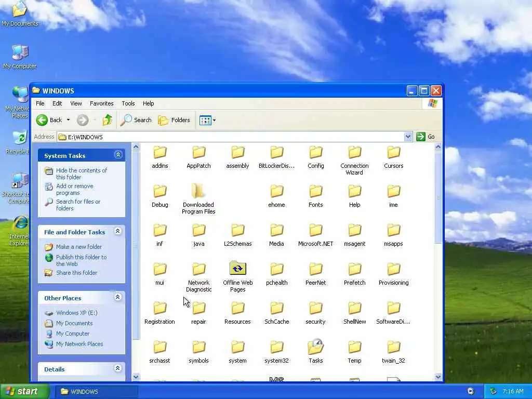Toggle the Folders pane button
This screenshot has width=532, height=399.
(x=174, y=120)
